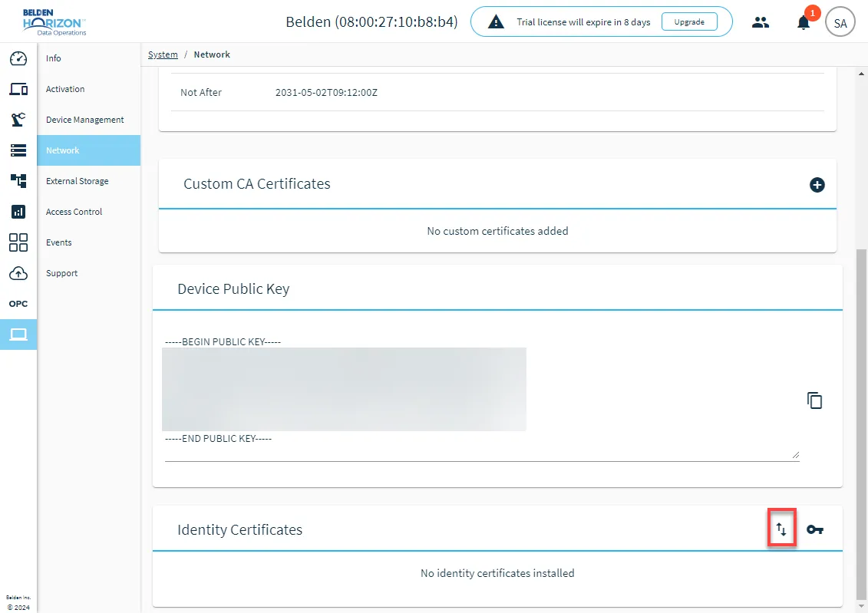Click the END PUBLIC KEY line
This screenshot has width=868, height=613.
coord(218,439)
